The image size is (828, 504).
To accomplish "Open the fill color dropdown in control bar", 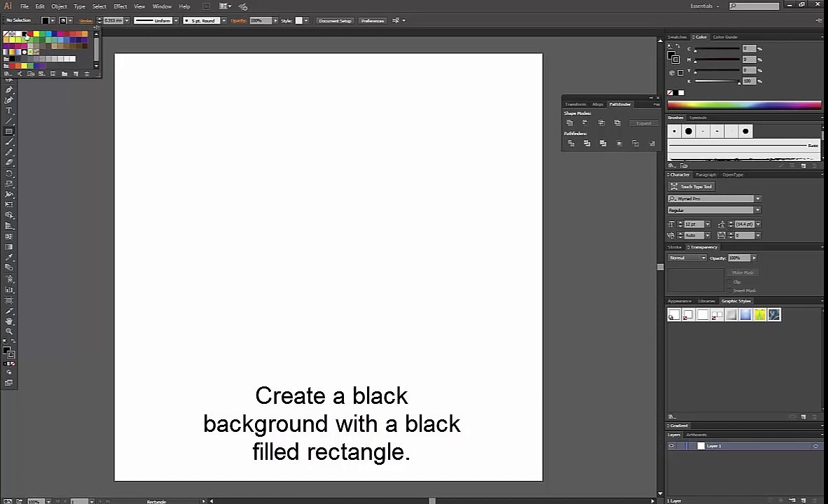I will coord(53,20).
